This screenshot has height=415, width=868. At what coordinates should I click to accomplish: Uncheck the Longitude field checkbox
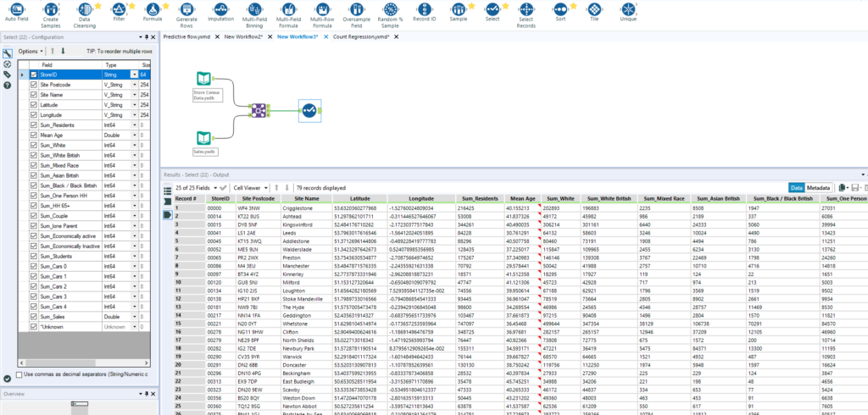pos(34,115)
